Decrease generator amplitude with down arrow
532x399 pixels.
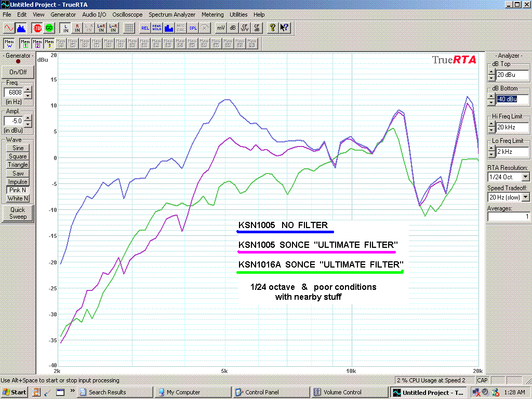28,124
